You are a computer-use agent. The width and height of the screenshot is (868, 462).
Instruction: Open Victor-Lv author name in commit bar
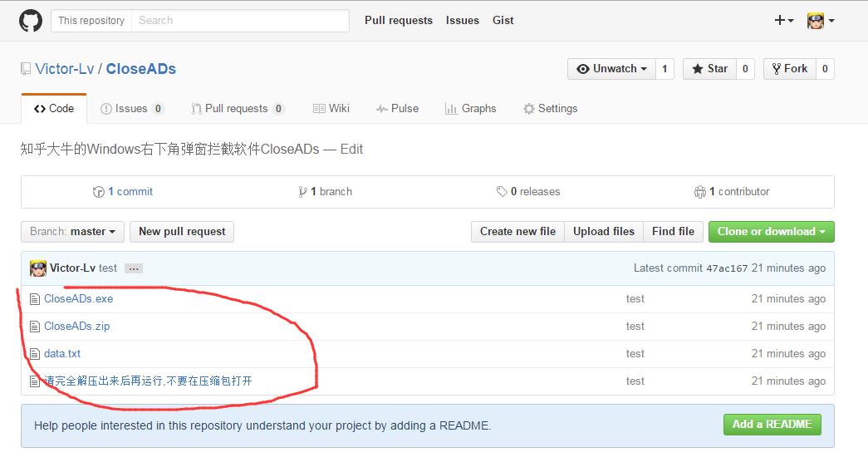coord(72,268)
